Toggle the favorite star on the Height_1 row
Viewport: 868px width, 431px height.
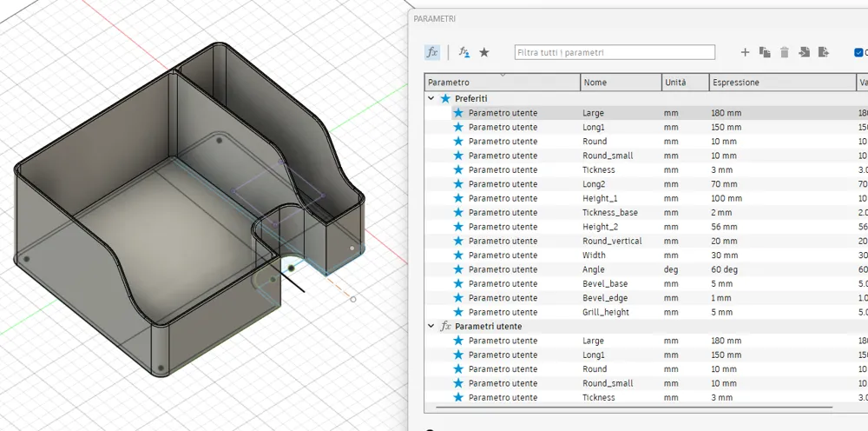(458, 198)
